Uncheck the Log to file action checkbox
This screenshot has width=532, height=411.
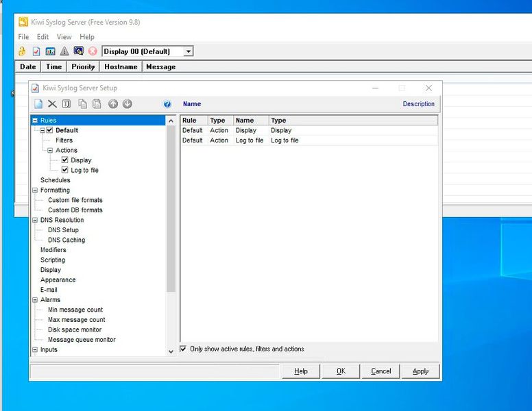(65, 170)
